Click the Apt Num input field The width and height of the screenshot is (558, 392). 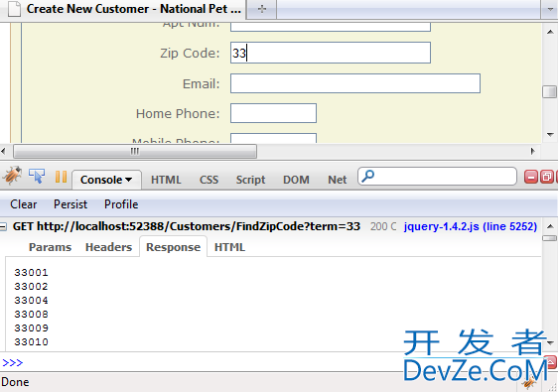[331, 27]
